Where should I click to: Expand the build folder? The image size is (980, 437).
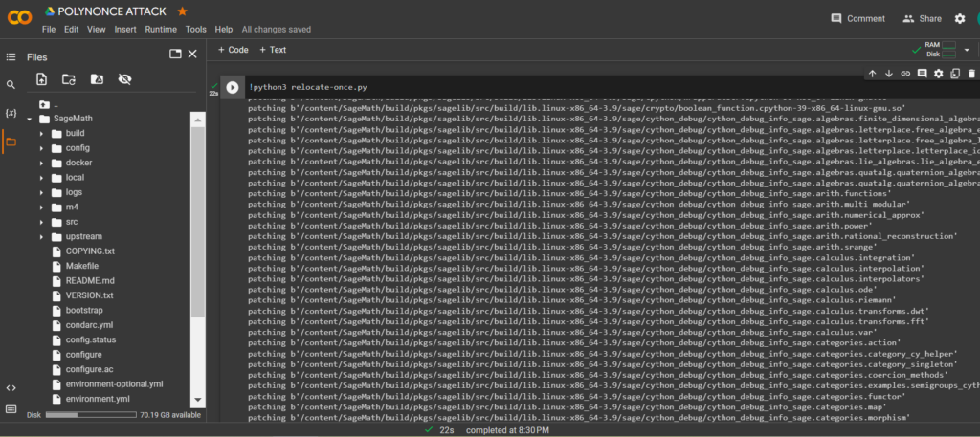(x=41, y=133)
